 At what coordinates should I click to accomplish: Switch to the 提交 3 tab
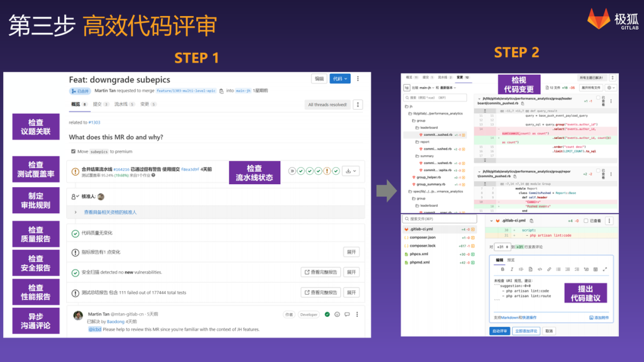click(x=101, y=104)
